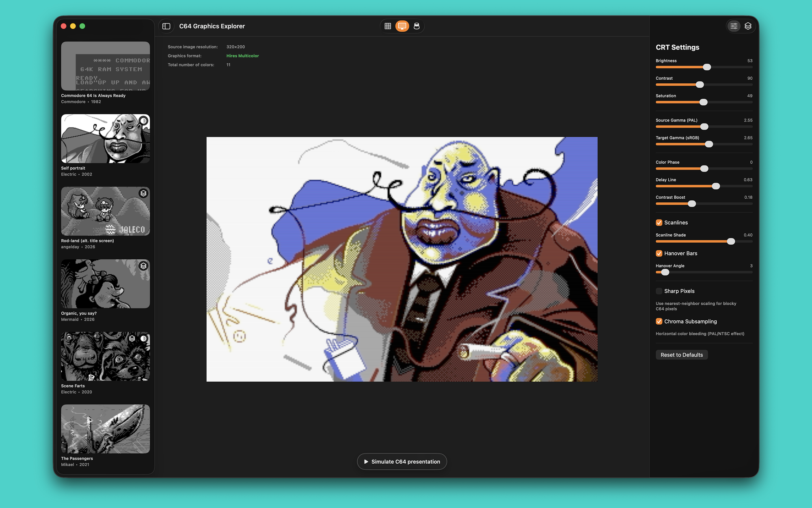Click half-circle badge on Scene Farts thumbnail

click(143, 339)
